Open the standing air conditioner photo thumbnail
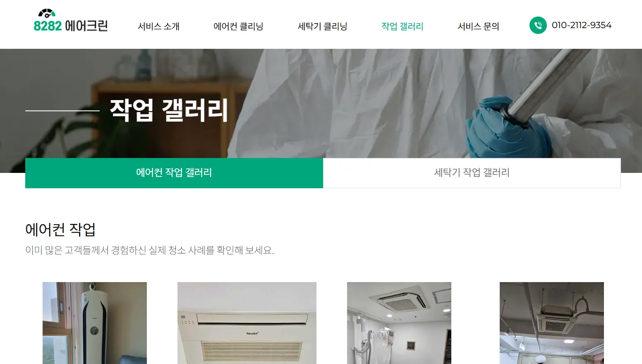The width and height of the screenshot is (642, 364). (95, 323)
